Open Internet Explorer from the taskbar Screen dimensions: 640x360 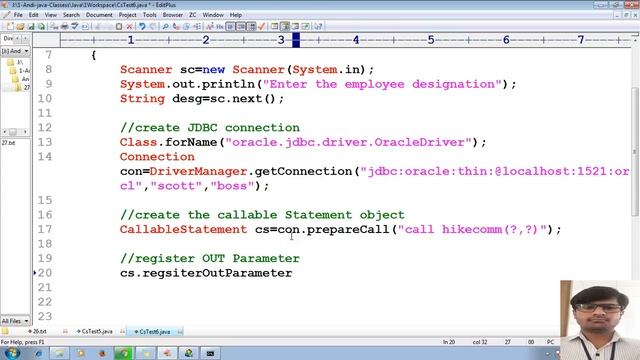38,353
